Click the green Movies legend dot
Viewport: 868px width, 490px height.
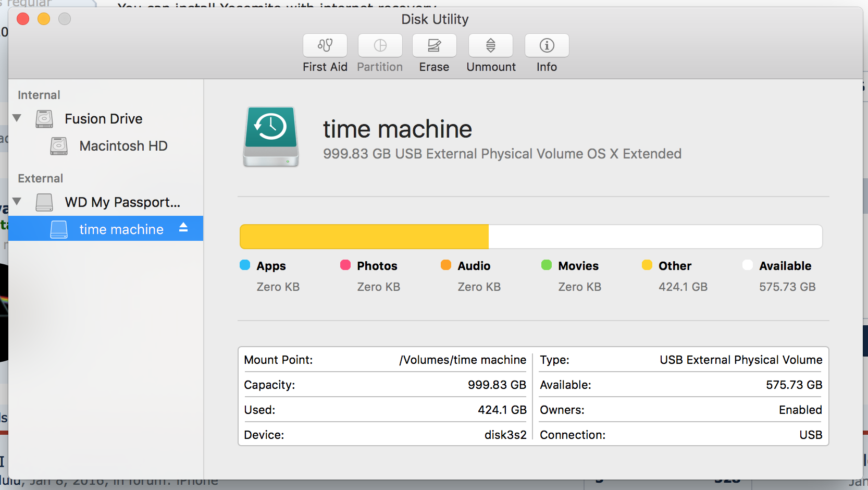[547, 265]
